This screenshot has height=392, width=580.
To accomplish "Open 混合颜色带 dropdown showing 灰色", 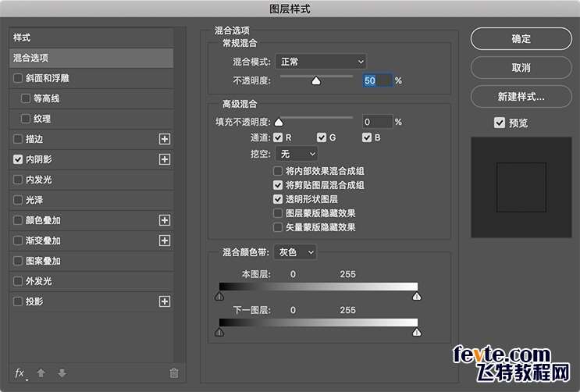I will click(x=295, y=252).
